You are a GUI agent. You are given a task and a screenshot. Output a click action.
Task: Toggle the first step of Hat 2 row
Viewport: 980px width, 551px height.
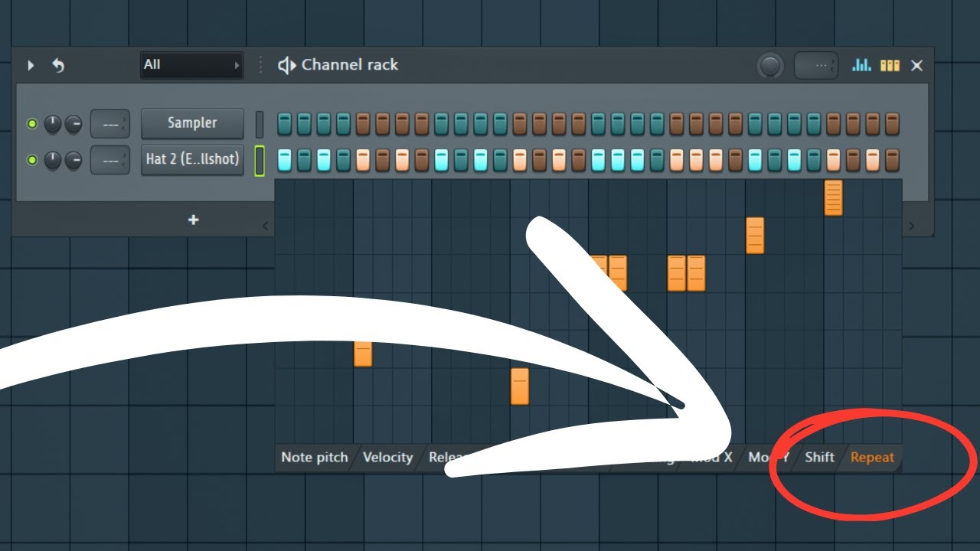[x=284, y=160]
